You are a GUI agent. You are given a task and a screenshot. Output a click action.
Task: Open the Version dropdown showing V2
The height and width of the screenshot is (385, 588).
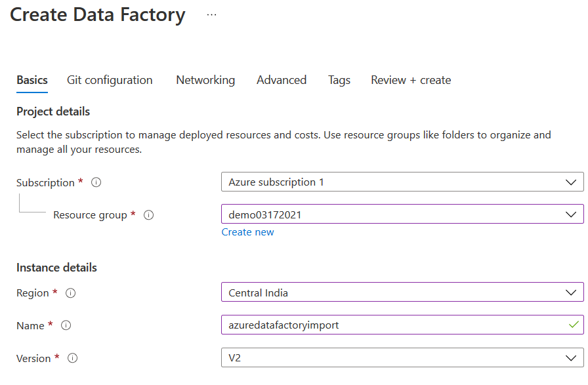[402, 358]
